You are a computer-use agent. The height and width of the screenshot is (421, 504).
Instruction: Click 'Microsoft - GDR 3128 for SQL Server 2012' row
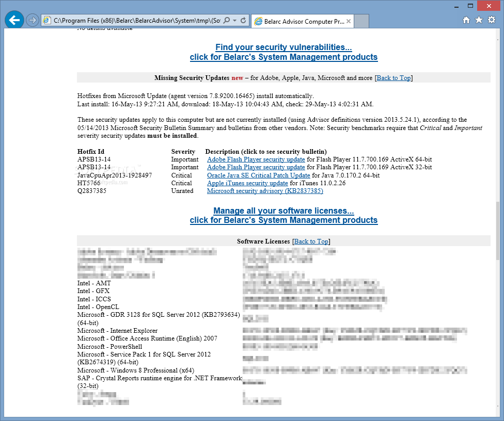click(159, 318)
